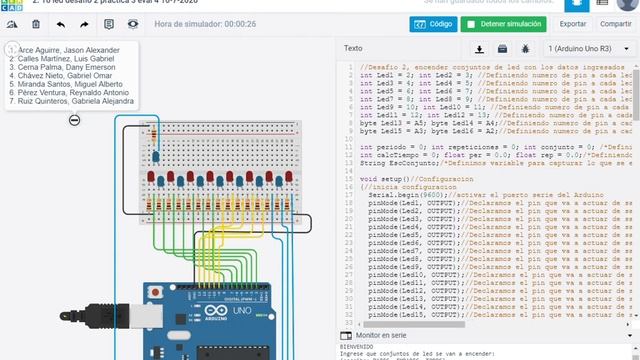The width and height of the screenshot is (640, 360).
Task: Click the Arduino reset button
Action: click(x=156, y=292)
